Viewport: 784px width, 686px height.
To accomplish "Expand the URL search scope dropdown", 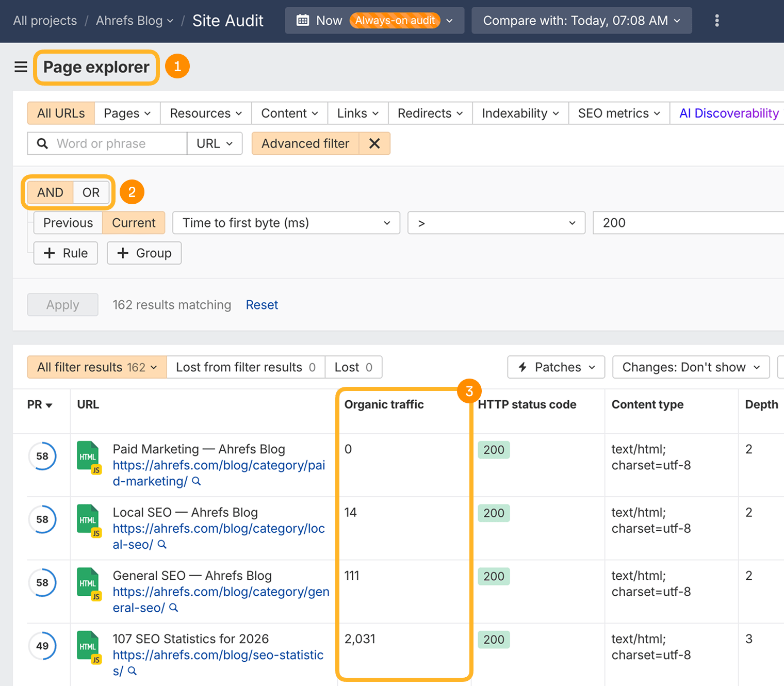I will tap(215, 143).
